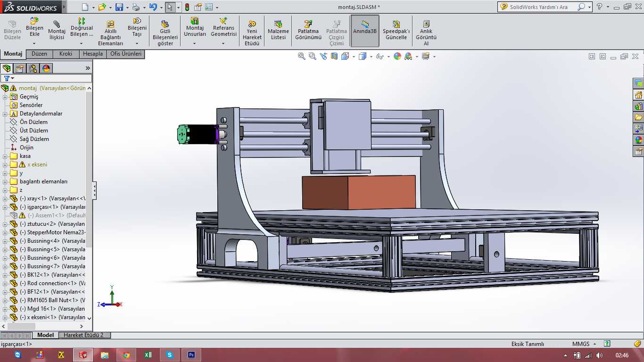Click the Patlatma Görünümü tool
Viewport: 644px width, 362px height.
click(x=308, y=30)
